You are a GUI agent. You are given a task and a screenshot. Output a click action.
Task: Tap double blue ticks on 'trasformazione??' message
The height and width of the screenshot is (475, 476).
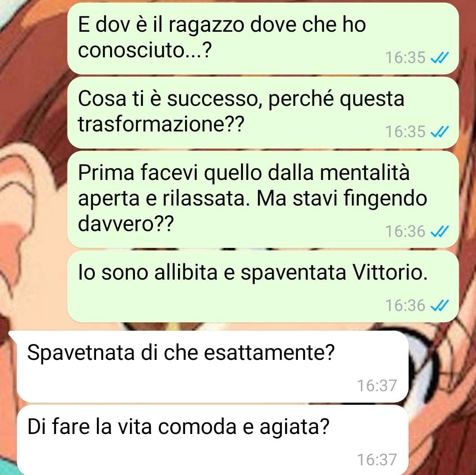click(439, 131)
